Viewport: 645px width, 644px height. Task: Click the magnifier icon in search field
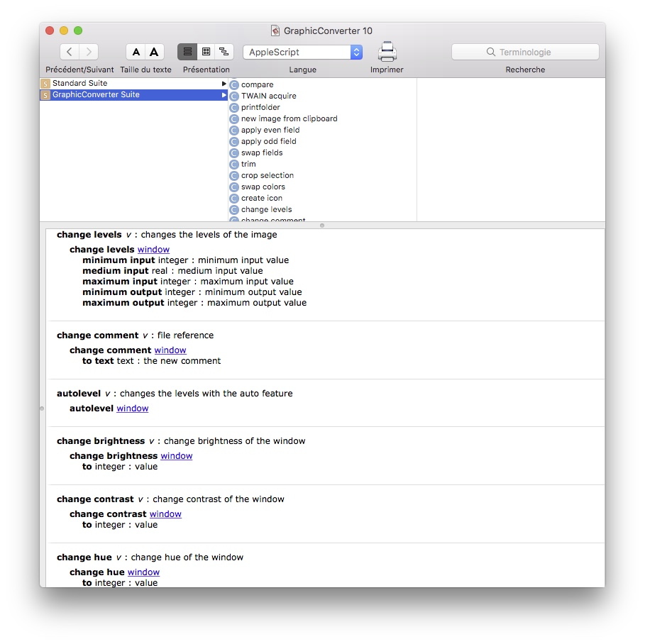click(491, 52)
